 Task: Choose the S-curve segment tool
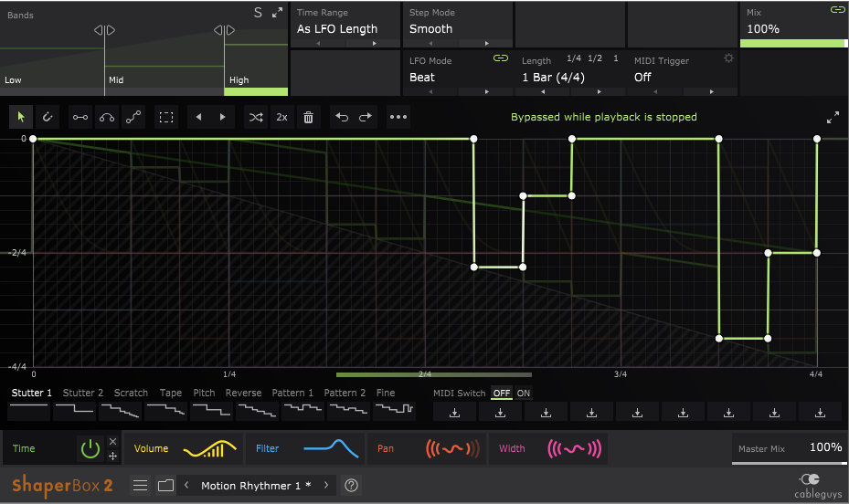(x=133, y=117)
